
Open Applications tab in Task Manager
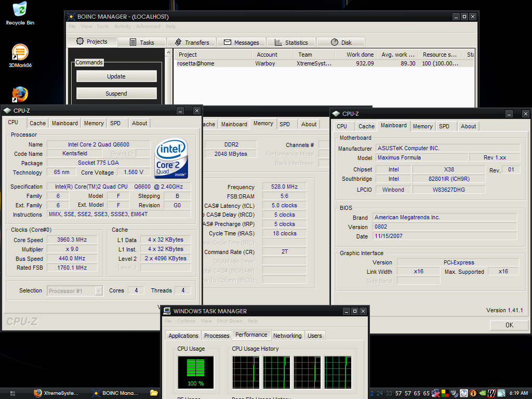tap(183, 336)
